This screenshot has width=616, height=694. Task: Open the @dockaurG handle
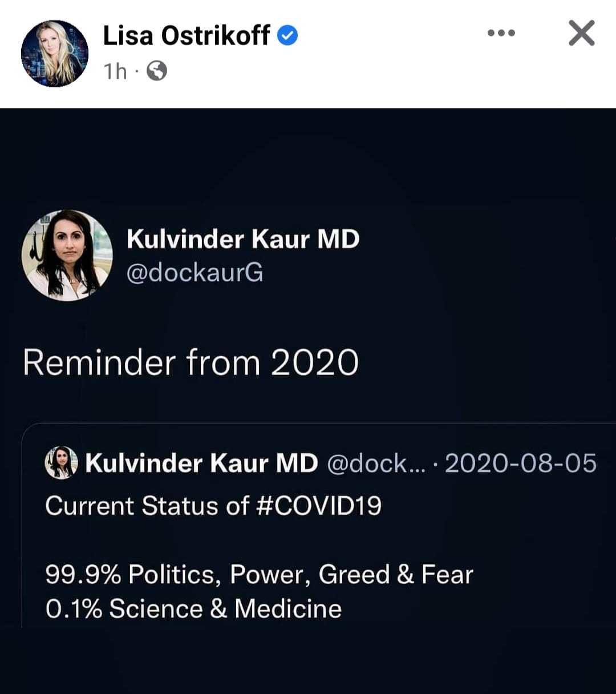coord(194,273)
